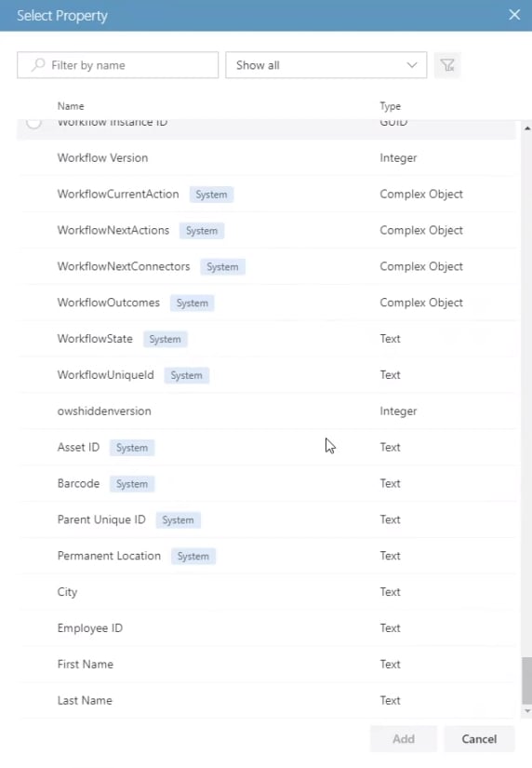Click in the Filter by name field
The width and height of the screenshot is (532, 768).
coord(117,65)
